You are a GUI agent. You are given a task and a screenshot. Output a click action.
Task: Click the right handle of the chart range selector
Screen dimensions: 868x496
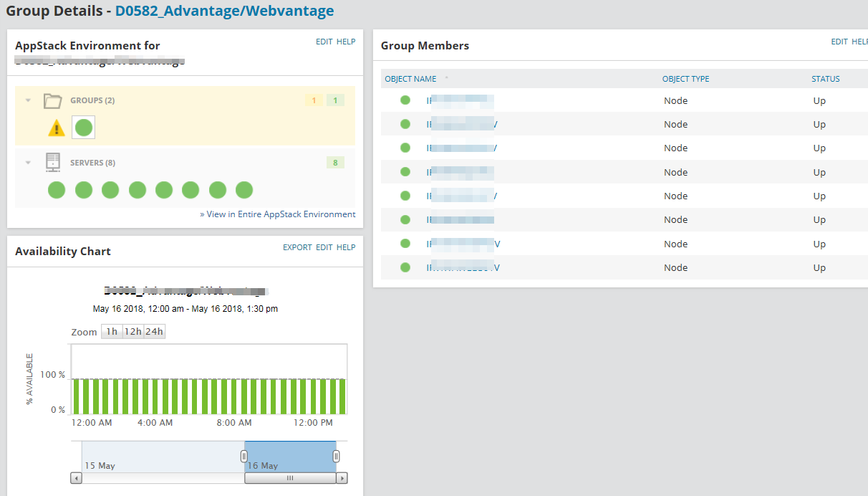coord(337,456)
